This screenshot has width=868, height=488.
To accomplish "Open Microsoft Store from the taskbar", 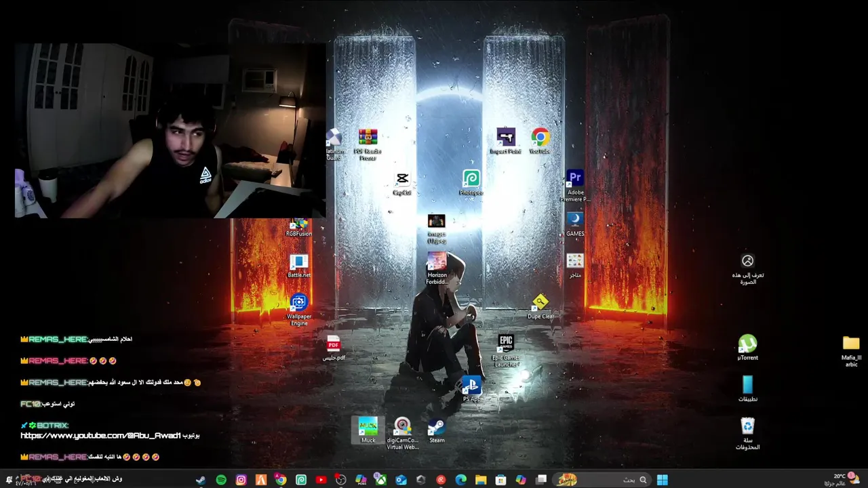I will tap(500, 480).
